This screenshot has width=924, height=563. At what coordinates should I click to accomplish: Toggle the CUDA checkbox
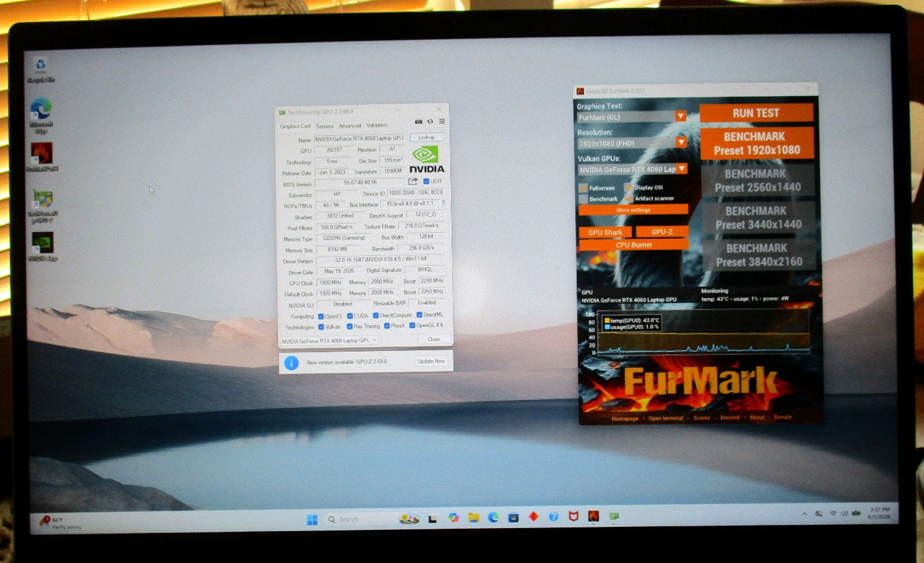coord(349,316)
